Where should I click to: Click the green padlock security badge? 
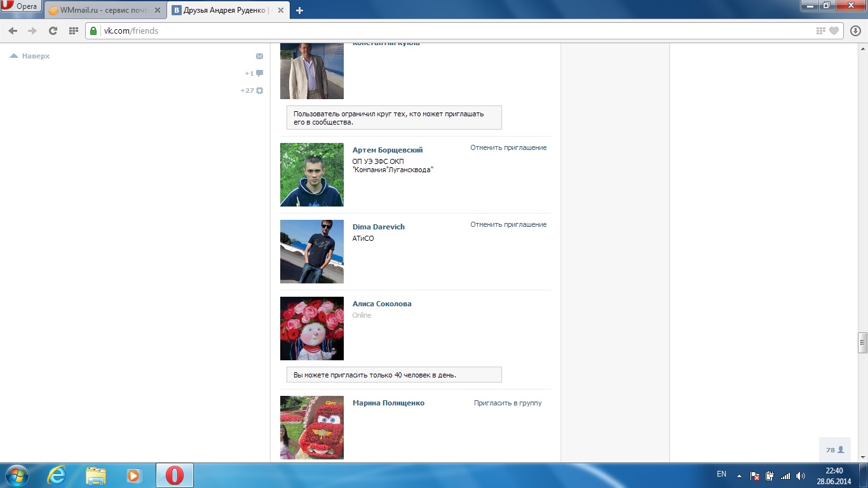[x=93, y=30]
